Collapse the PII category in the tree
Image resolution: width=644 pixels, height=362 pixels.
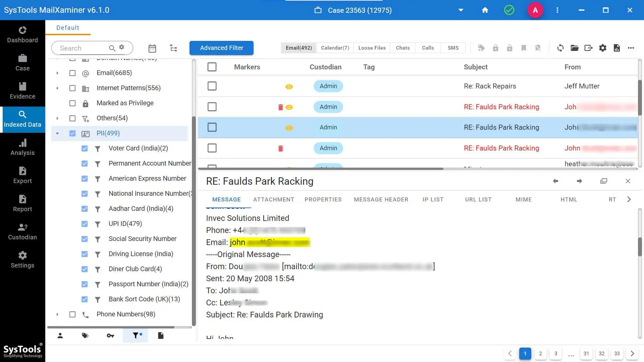[57, 133]
